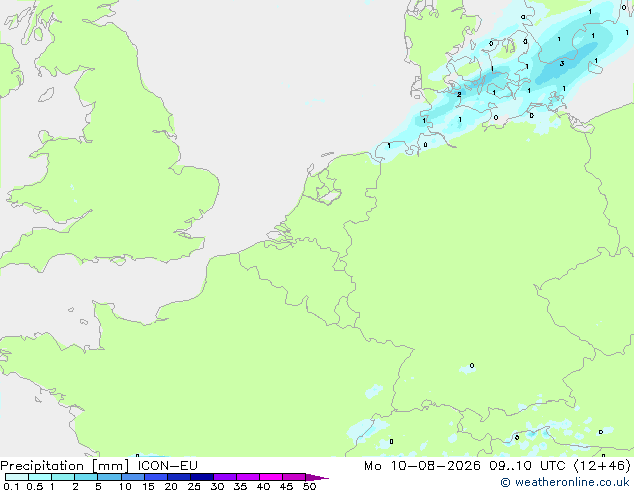Select the 30–35 mm violet legend swatch
The image size is (634, 490).
(225, 477)
